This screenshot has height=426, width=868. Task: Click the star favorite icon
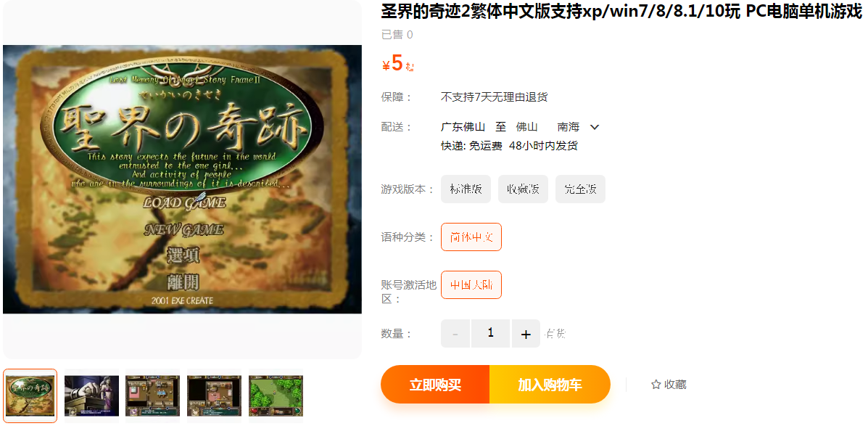[656, 385]
